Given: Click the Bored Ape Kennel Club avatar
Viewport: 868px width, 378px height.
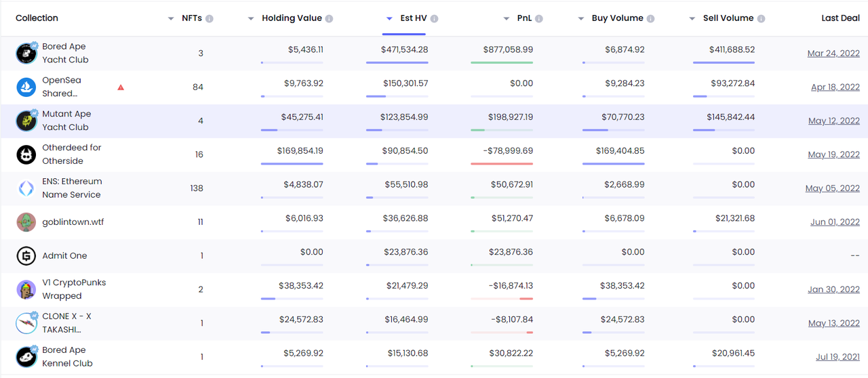Looking at the screenshot, I should [x=26, y=357].
